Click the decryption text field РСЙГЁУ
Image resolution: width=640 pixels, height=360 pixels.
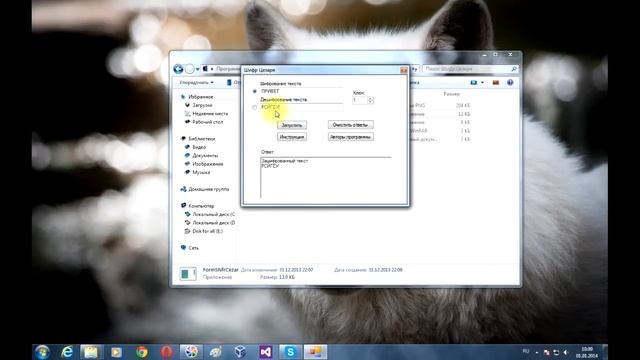(302, 107)
